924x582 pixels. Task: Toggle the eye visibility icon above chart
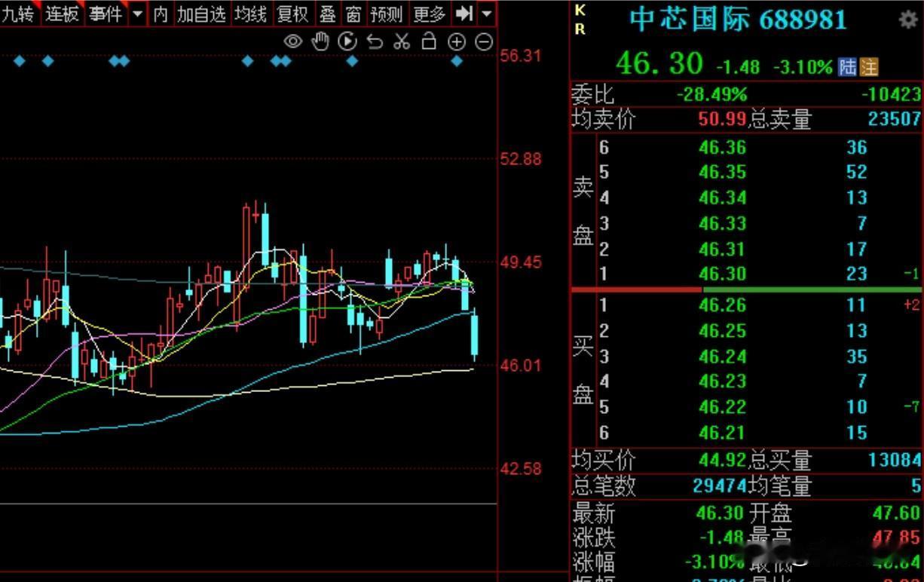pos(292,41)
